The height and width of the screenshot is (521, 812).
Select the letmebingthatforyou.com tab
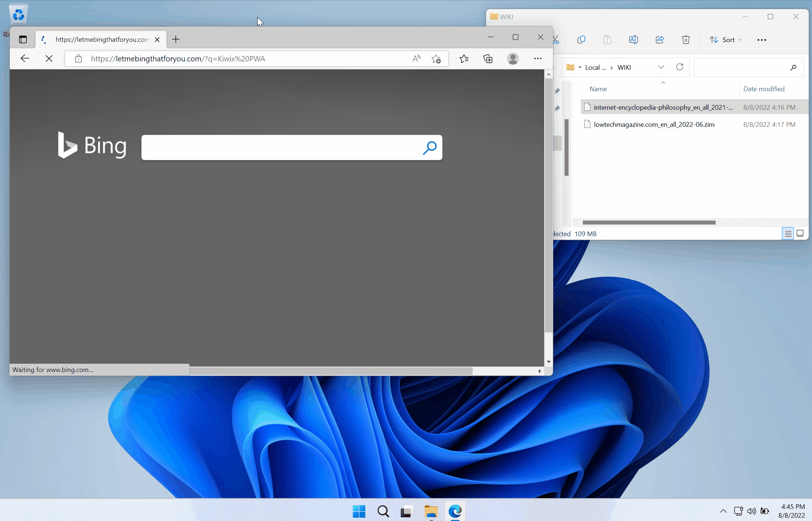click(101, 40)
